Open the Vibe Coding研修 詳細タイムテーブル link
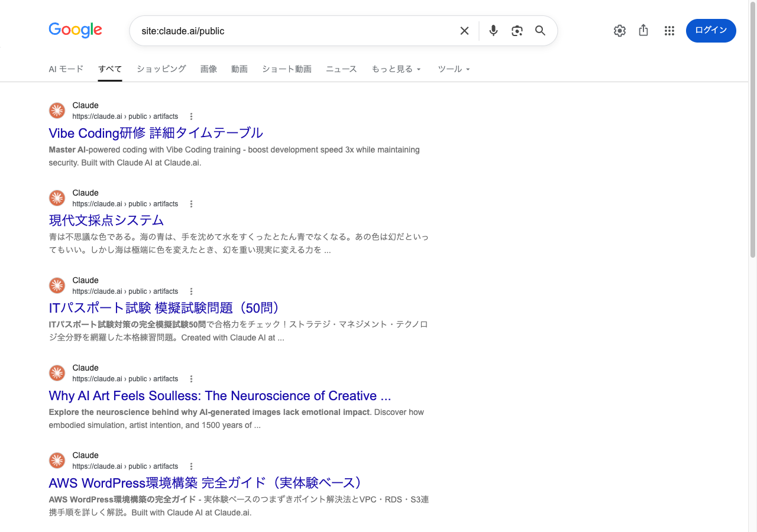 click(156, 132)
